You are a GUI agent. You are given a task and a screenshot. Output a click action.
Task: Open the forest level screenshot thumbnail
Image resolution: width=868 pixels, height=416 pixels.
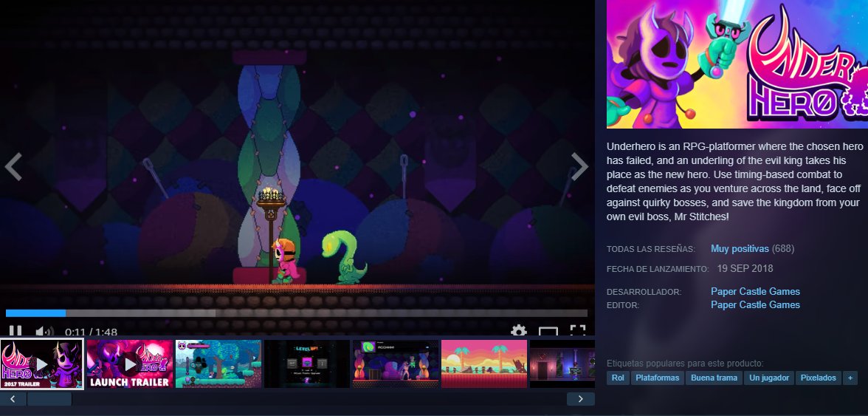pyautogui.click(x=218, y=364)
